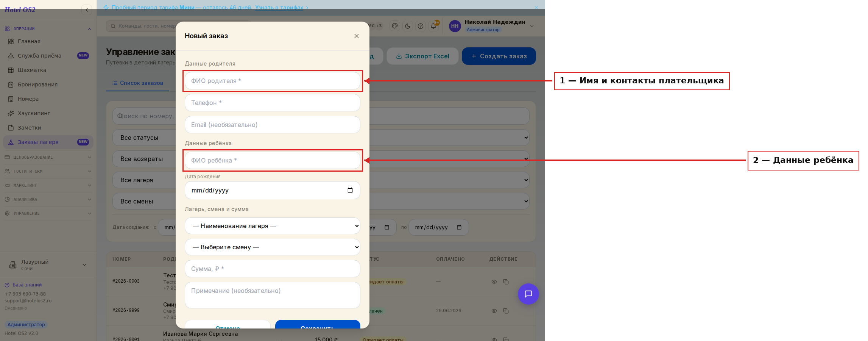Click the Email (необязательно) field
The height and width of the screenshot is (341, 868).
coord(272,125)
